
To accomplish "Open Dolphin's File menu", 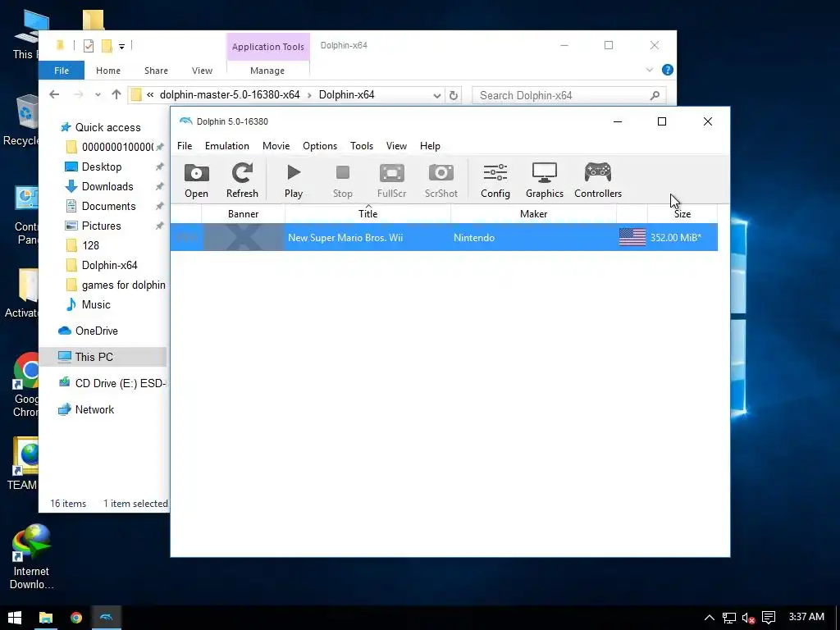I will [185, 146].
